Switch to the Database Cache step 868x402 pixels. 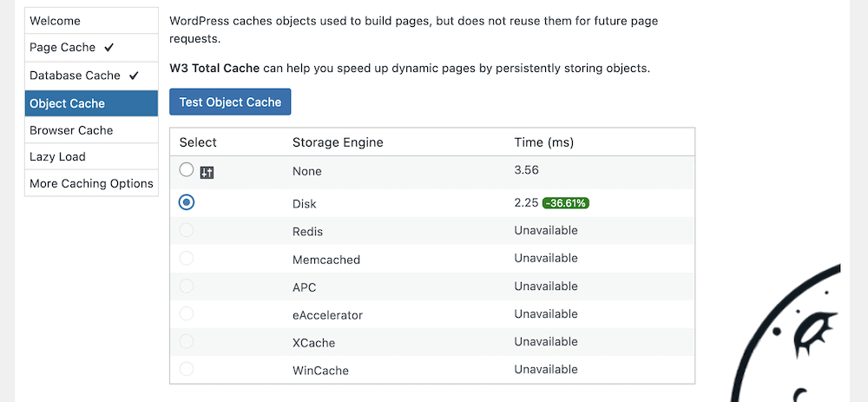(75, 76)
